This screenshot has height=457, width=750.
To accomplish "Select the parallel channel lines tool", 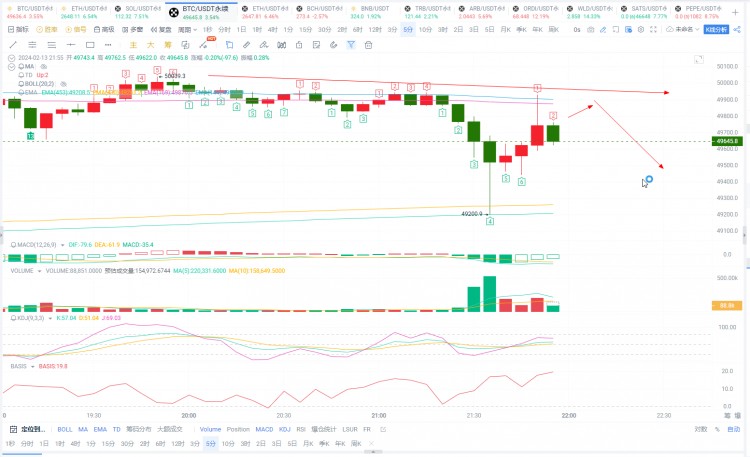I will coord(32,45).
